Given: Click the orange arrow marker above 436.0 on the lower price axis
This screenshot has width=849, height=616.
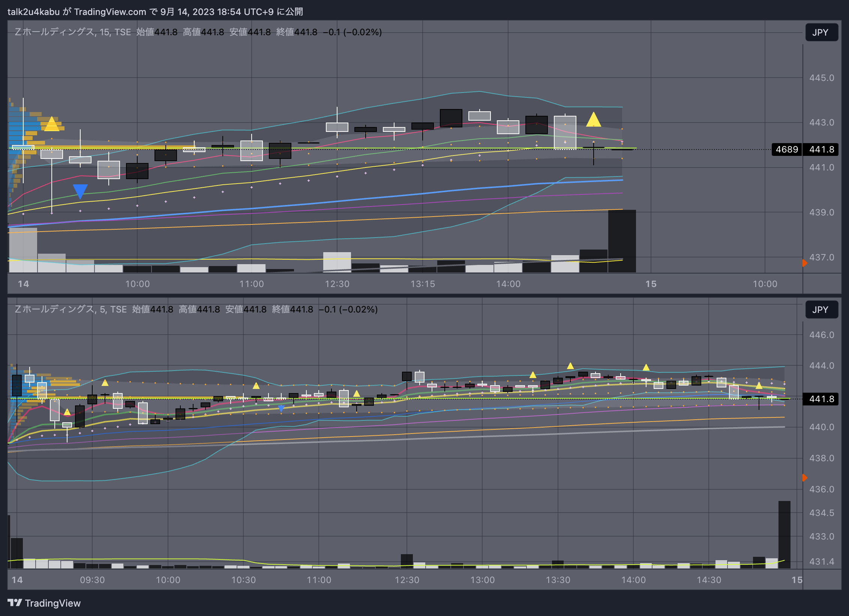Looking at the screenshot, I should click(x=805, y=478).
